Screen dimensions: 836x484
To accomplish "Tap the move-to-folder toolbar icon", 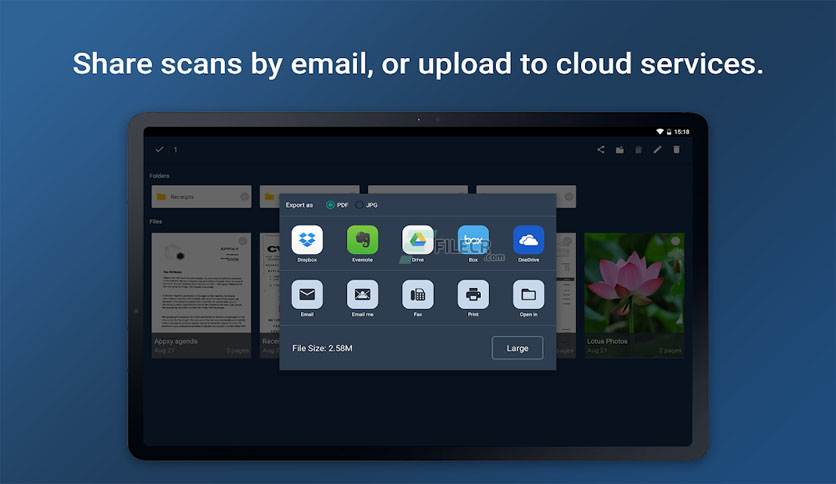I will click(620, 150).
